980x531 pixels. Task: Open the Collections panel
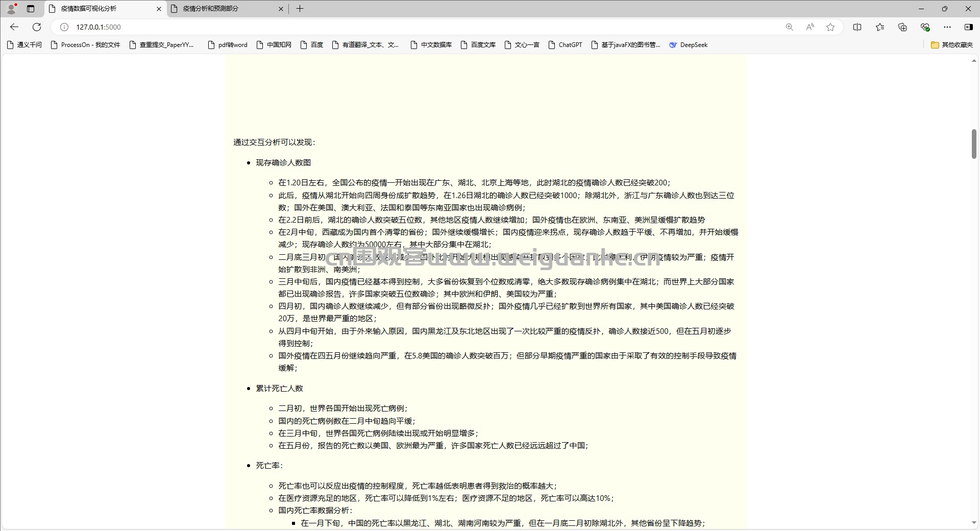(902, 27)
